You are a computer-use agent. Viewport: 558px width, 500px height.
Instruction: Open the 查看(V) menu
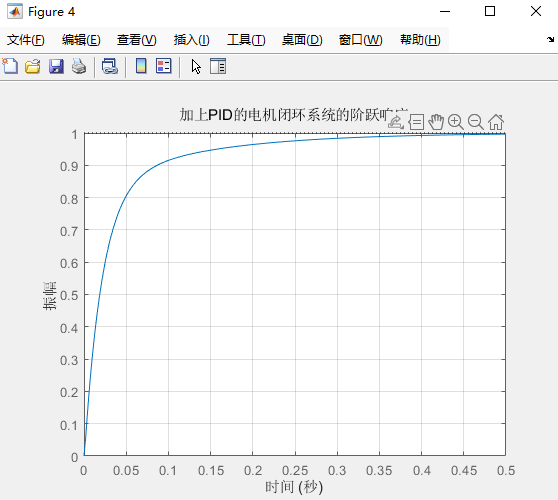tap(137, 40)
